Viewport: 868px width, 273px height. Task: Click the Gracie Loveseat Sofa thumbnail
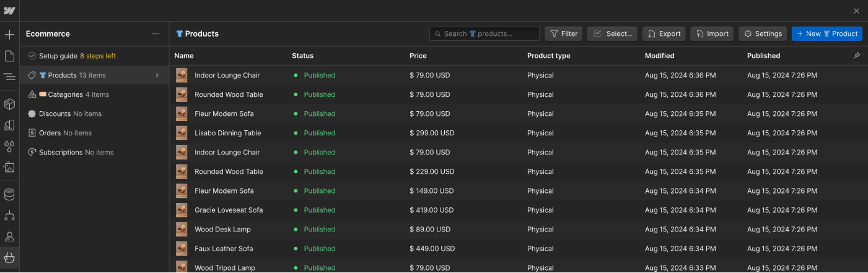(x=182, y=210)
